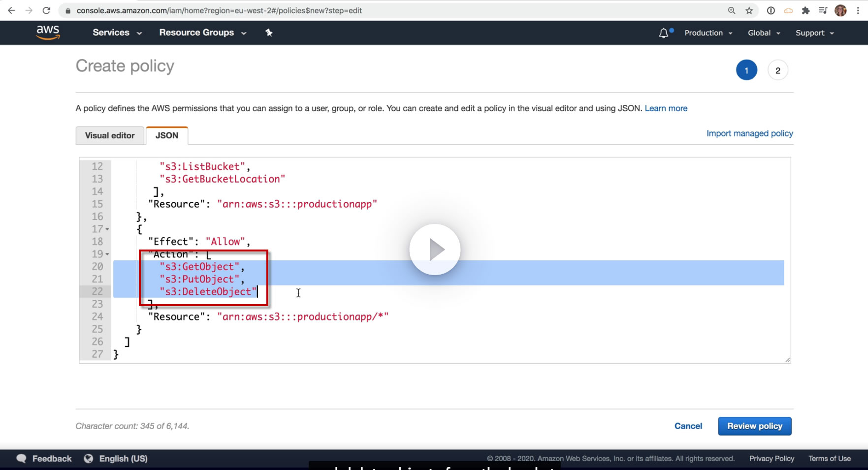Click step 1 indicator
The image size is (868, 470).
tap(746, 70)
